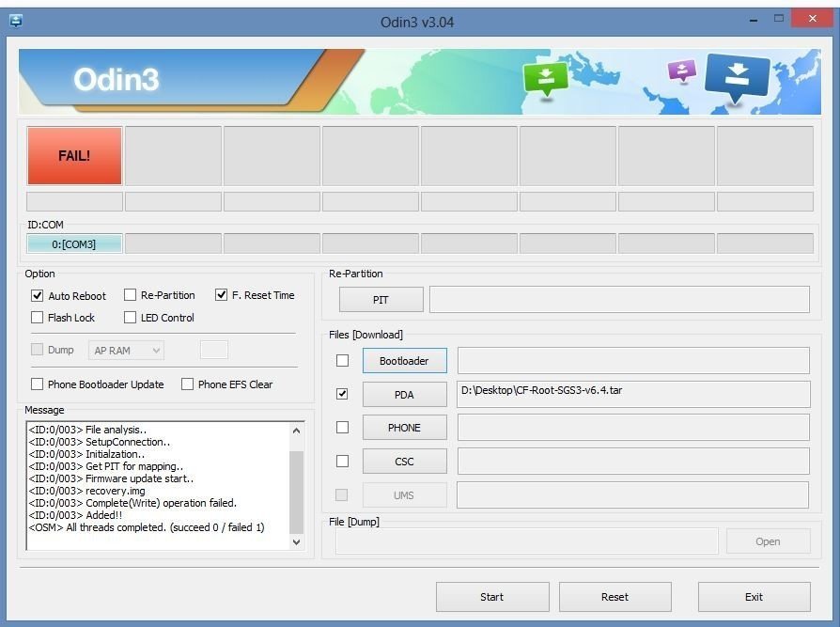This screenshot has height=627, width=840.
Task: Click the PIT button
Action: [381, 300]
